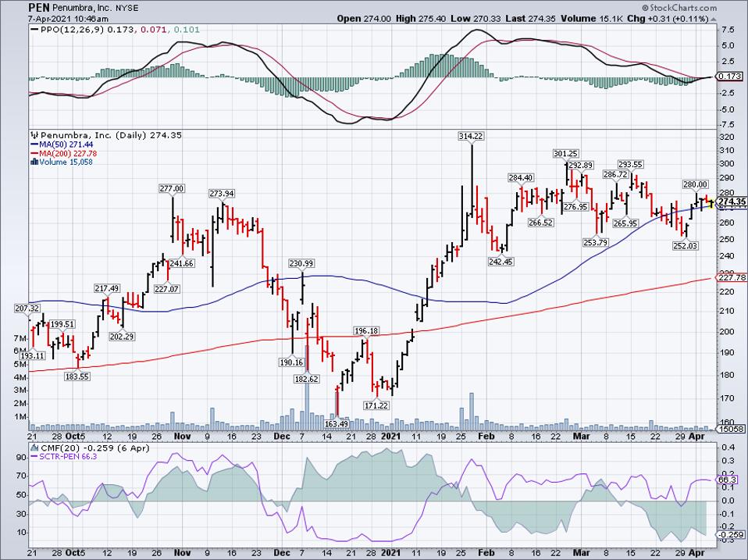Click the volume bars icon beside the Volume legend
Image resolution: width=748 pixels, height=560 pixels.
tap(34, 162)
